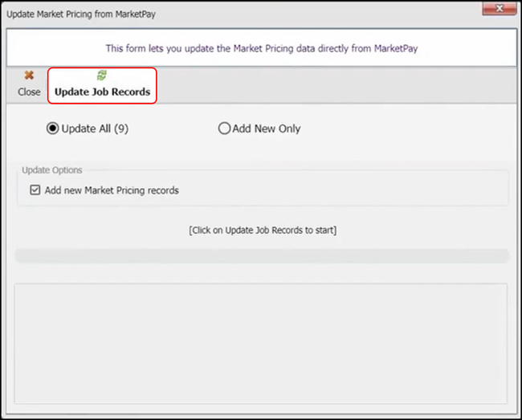Click inside the empty log output box

click(x=262, y=343)
